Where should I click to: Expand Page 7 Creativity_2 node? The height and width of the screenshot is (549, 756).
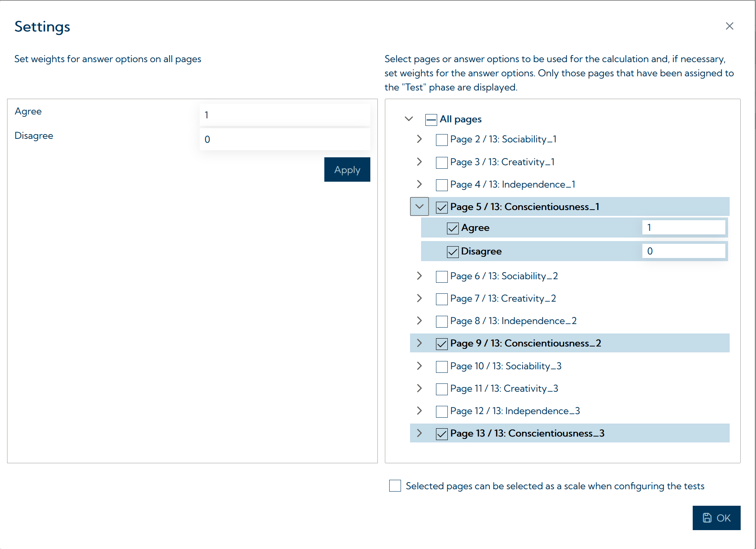419,298
